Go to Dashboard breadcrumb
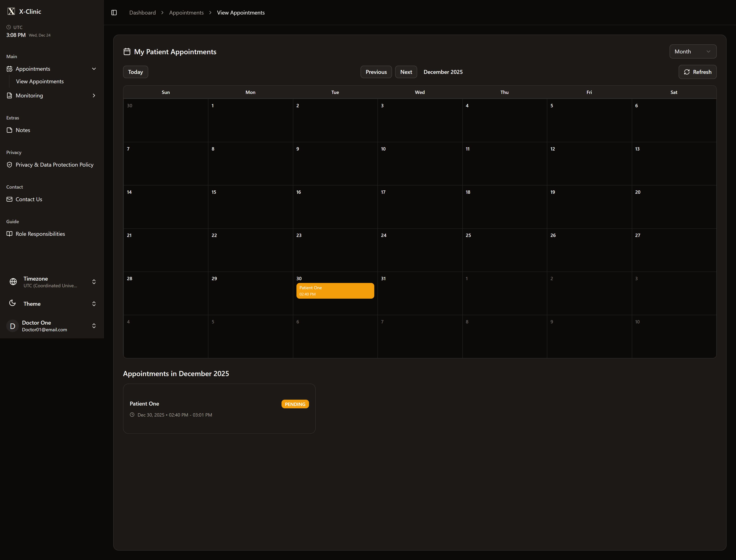This screenshot has width=736, height=560. tap(142, 13)
